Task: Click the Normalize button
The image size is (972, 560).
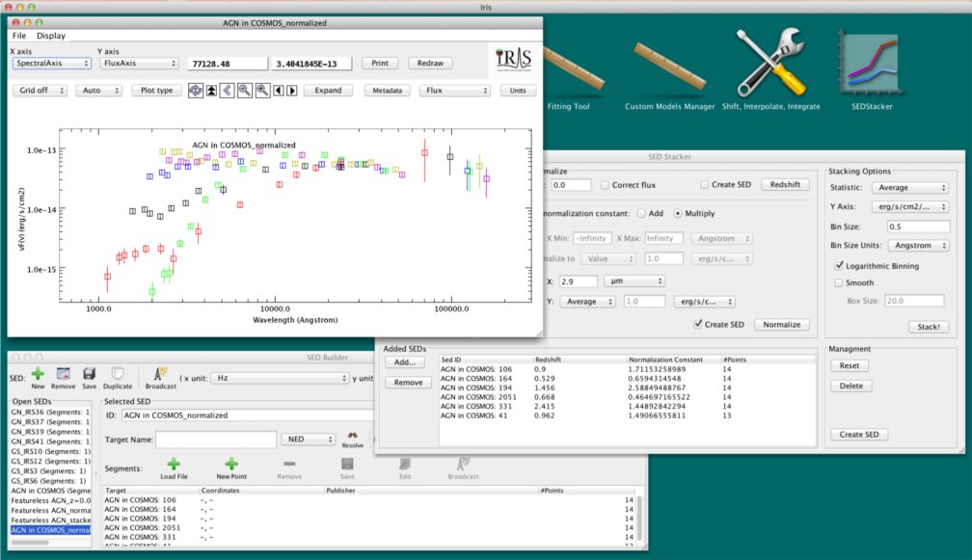Action: click(782, 325)
